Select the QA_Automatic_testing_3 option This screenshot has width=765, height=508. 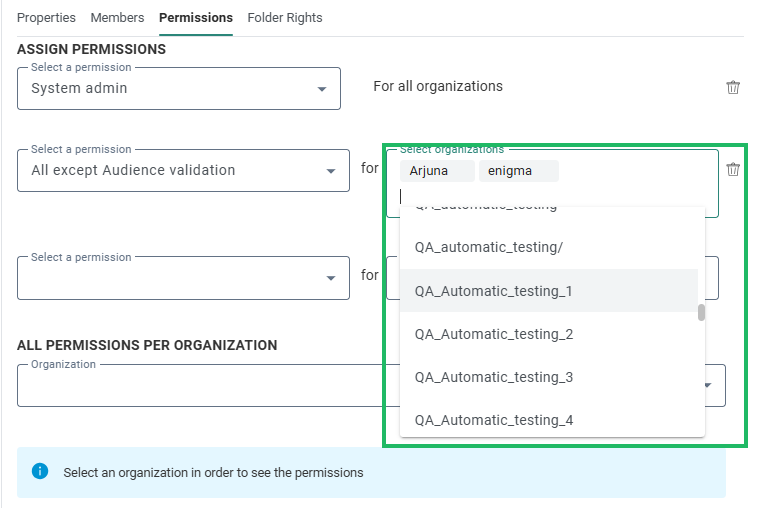(x=493, y=377)
